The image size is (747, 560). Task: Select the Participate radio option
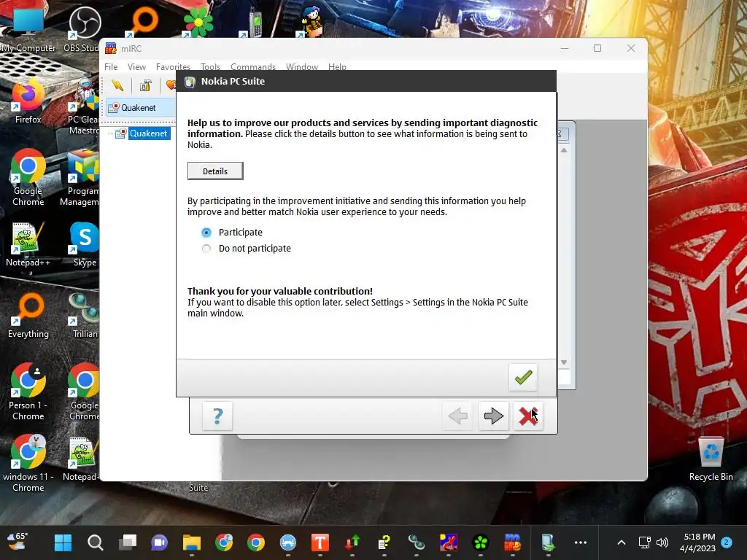[206, 233]
